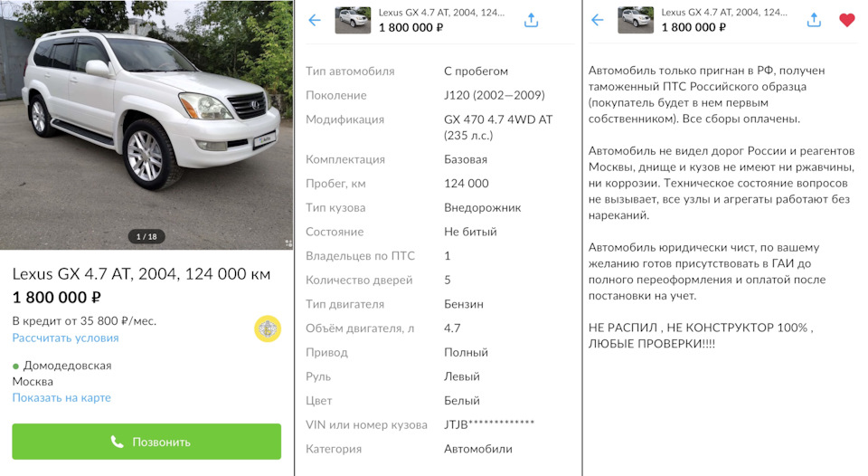
Task: Tap back arrow in the description panel
Action: pyautogui.click(x=598, y=21)
